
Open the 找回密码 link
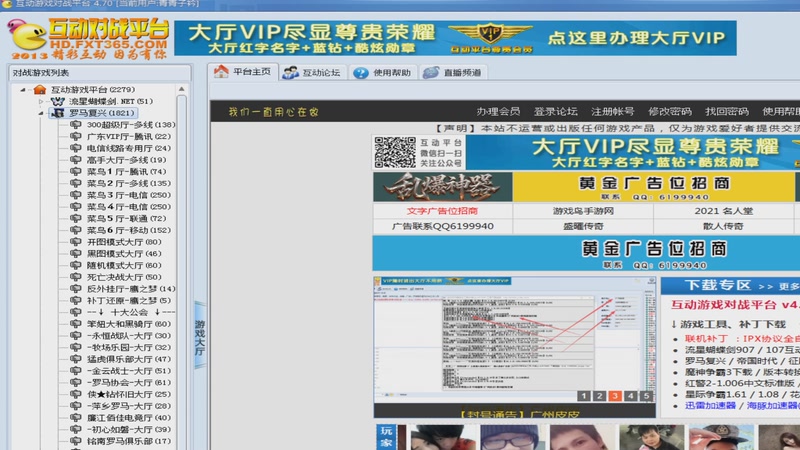tap(727, 111)
